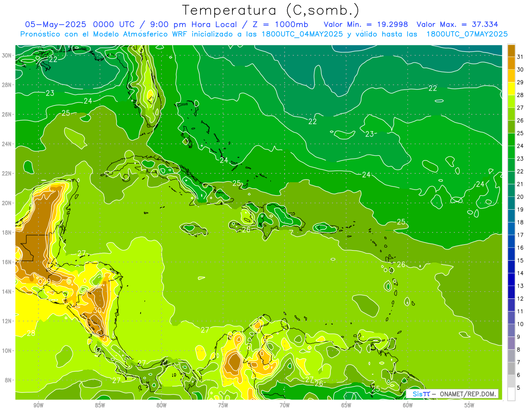Click legend value "10" on the color scale
The height and width of the screenshot is (411, 532).
[520, 324]
